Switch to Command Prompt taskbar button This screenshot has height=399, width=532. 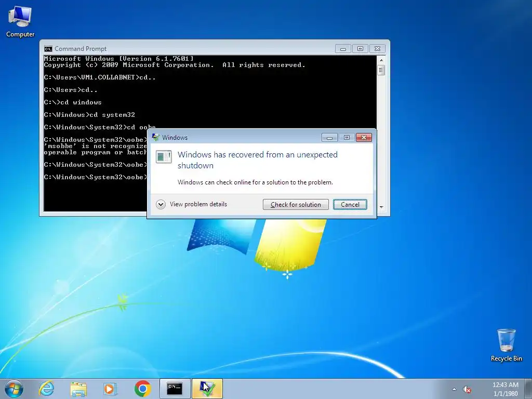[x=175, y=389]
